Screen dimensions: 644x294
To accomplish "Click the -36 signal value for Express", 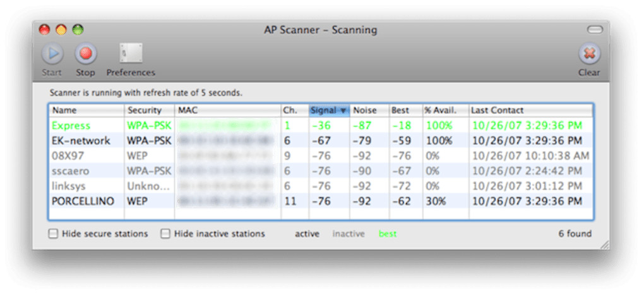I will tap(321, 125).
